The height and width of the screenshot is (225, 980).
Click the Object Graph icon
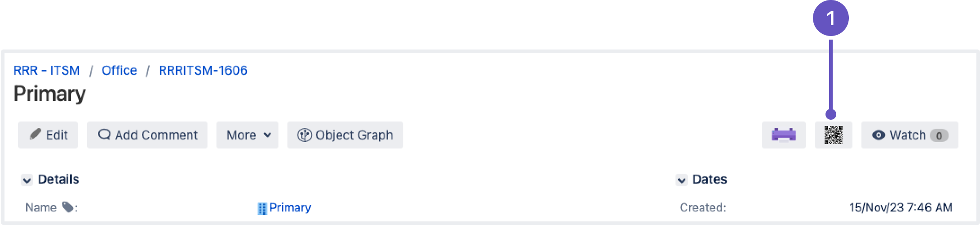304,135
